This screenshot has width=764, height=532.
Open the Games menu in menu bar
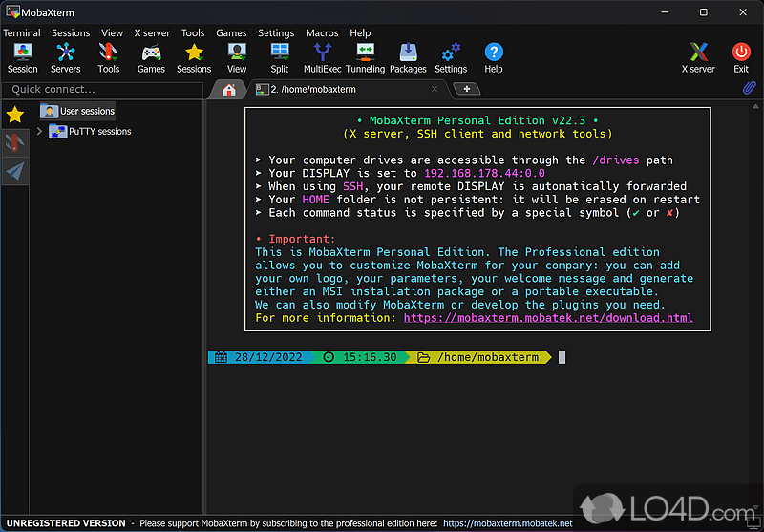(x=231, y=32)
